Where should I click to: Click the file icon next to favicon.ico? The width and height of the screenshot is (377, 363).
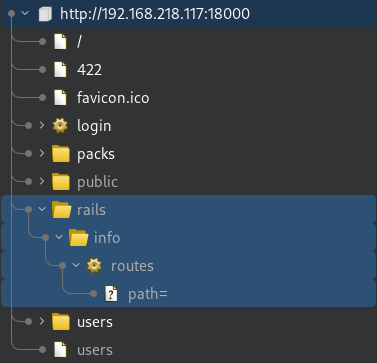(x=60, y=98)
